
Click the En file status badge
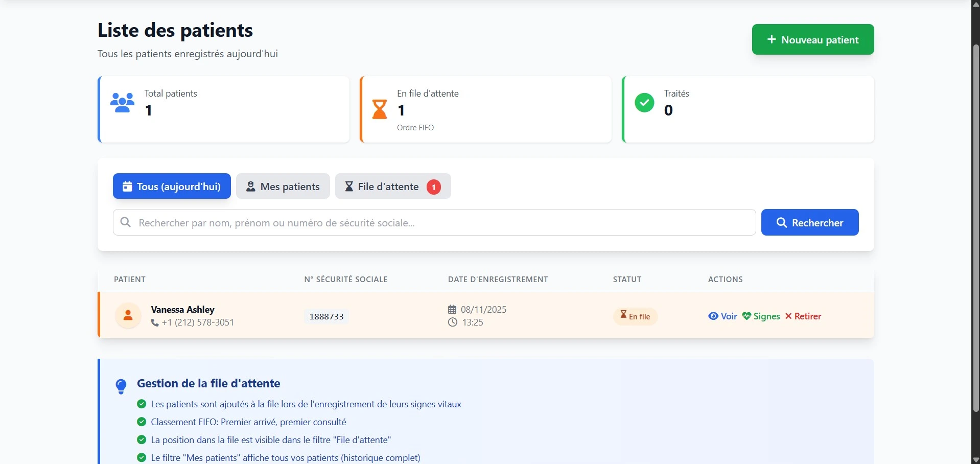(635, 316)
